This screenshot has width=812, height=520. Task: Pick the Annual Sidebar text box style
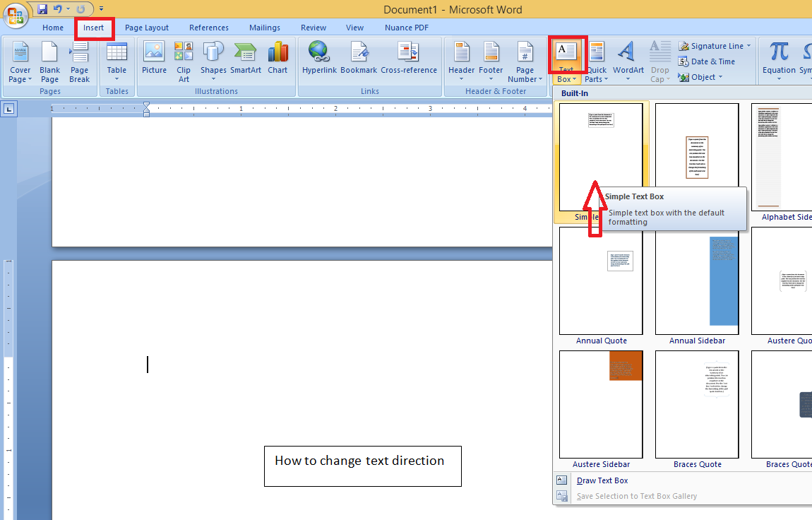(x=697, y=280)
